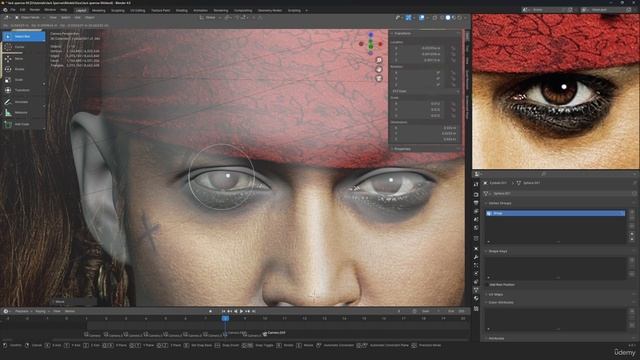The height and width of the screenshot is (360, 640).
Task: Toggle lock on Scale X
Action: click(453, 104)
